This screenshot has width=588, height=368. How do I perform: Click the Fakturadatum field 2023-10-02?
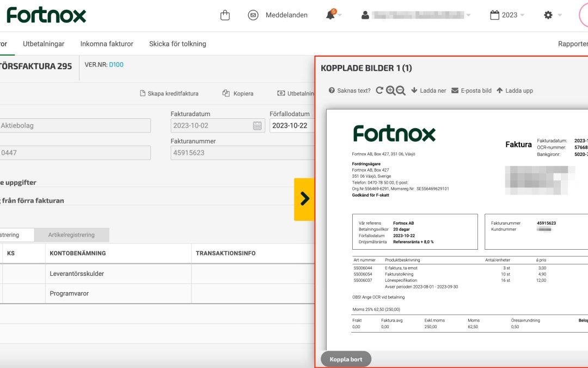(x=218, y=126)
